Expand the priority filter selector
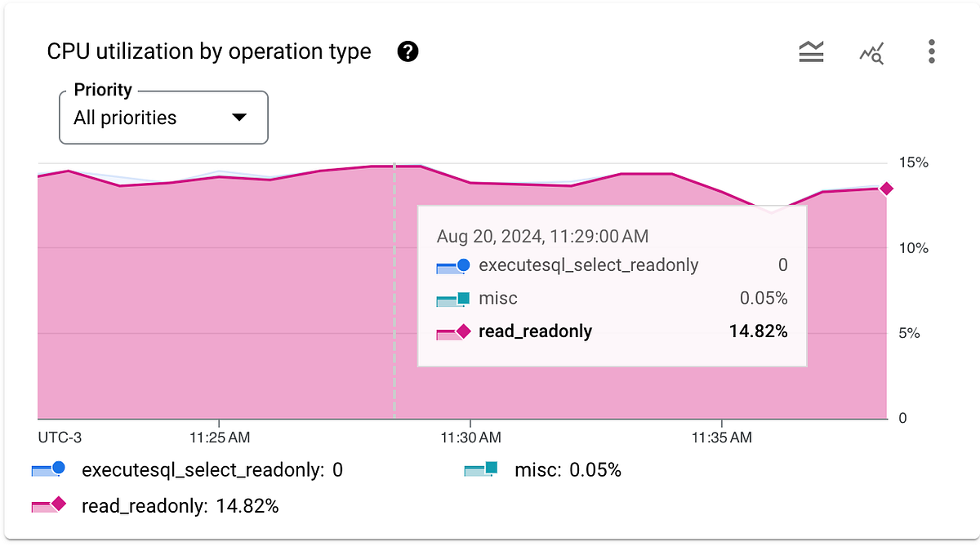This screenshot has height=551, width=980. click(163, 117)
